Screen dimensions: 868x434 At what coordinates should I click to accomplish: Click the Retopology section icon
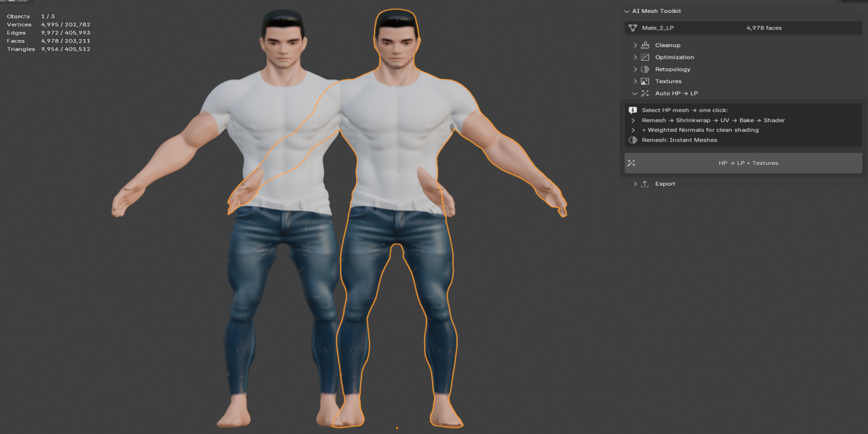[645, 69]
